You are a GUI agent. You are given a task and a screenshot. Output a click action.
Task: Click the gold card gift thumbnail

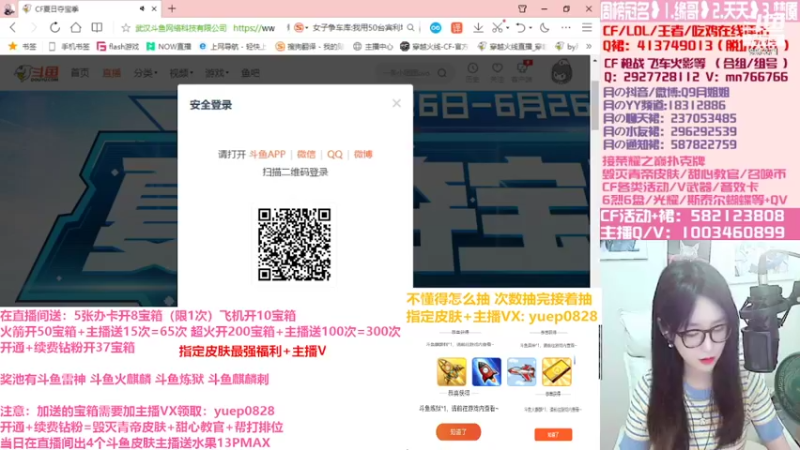tap(557, 371)
